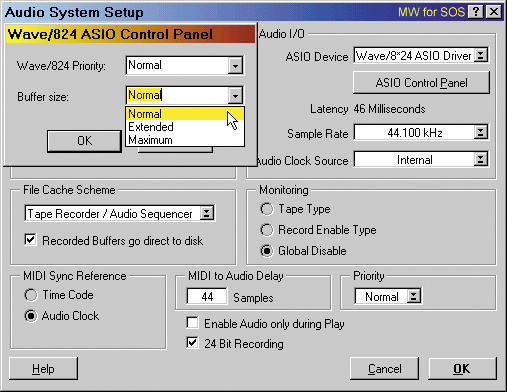Open the Audio Clock Source dropdown
507x392 pixels.
pyautogui.click(x=480, y=159)
